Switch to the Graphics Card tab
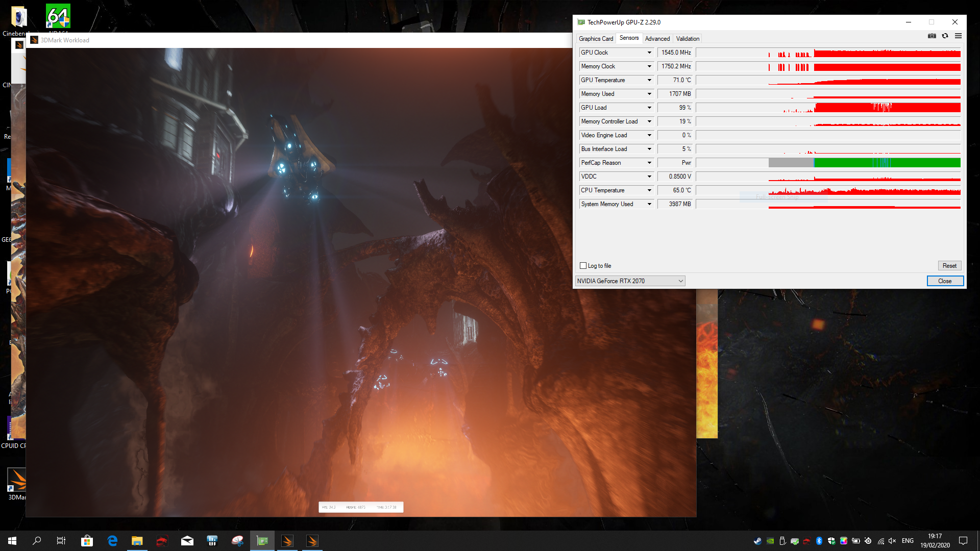The width and height of the screenshot is (980, 551). 596,39
